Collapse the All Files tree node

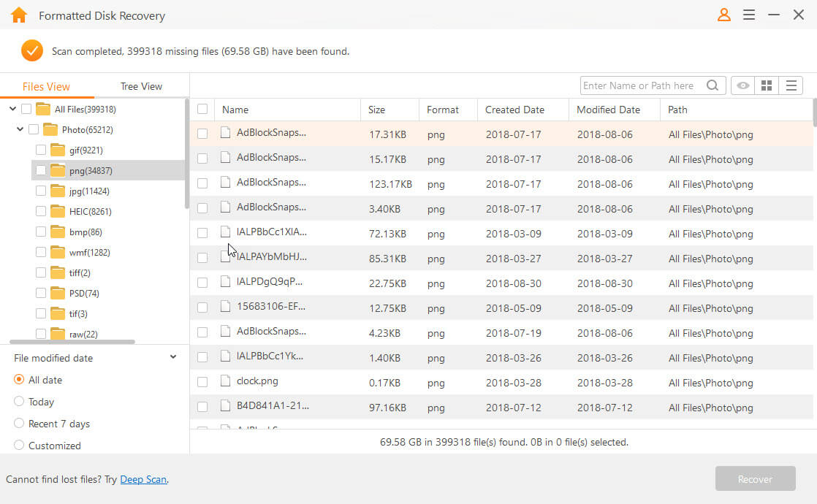pos(12,108)
